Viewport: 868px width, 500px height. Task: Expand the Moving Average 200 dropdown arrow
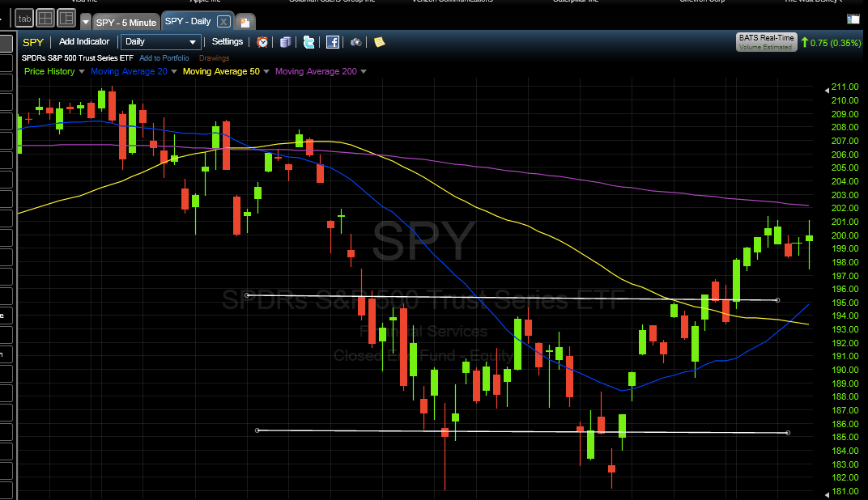(364, 71)
